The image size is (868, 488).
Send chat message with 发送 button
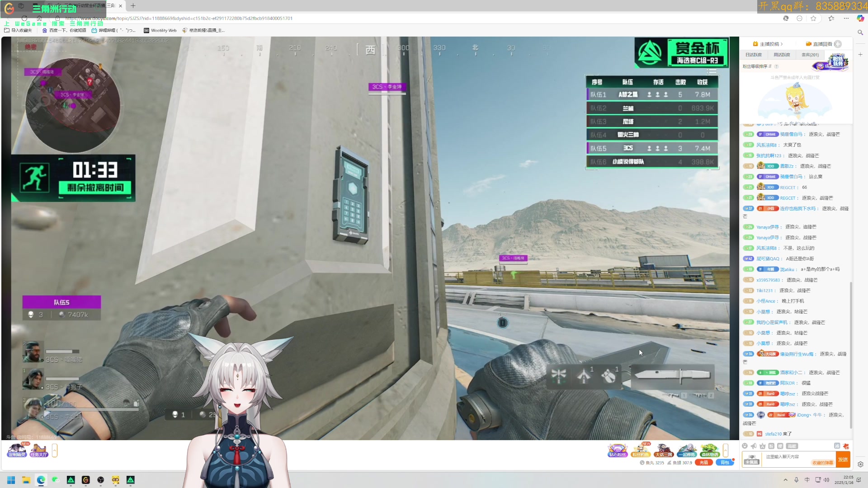843,460
